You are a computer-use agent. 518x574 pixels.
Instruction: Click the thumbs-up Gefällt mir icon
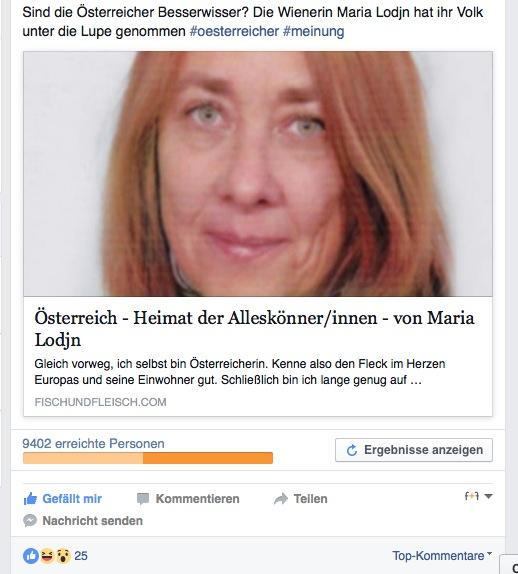point(30,499)
